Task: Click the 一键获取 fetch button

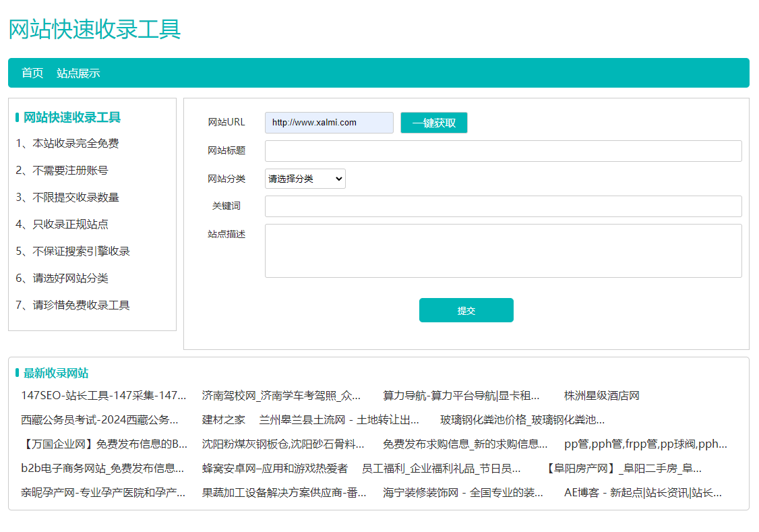Action: point(433,122)
